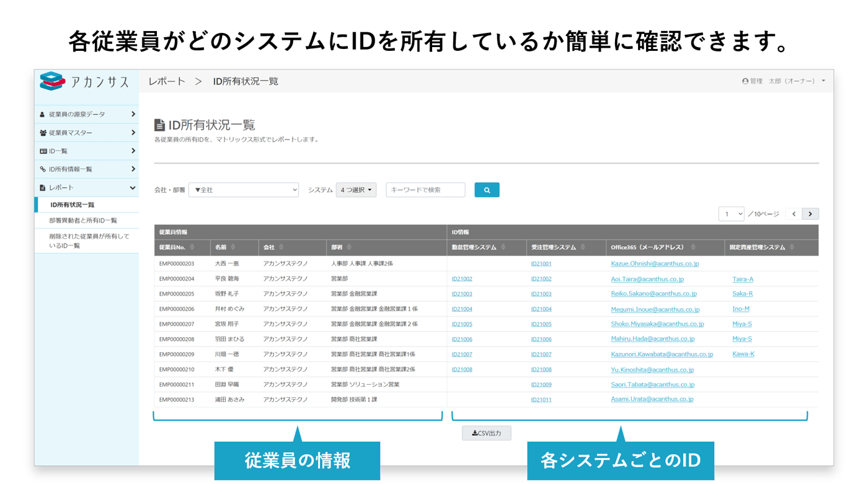Open Kazue.Ohnishi@acanthus.co.jp link

655,263
